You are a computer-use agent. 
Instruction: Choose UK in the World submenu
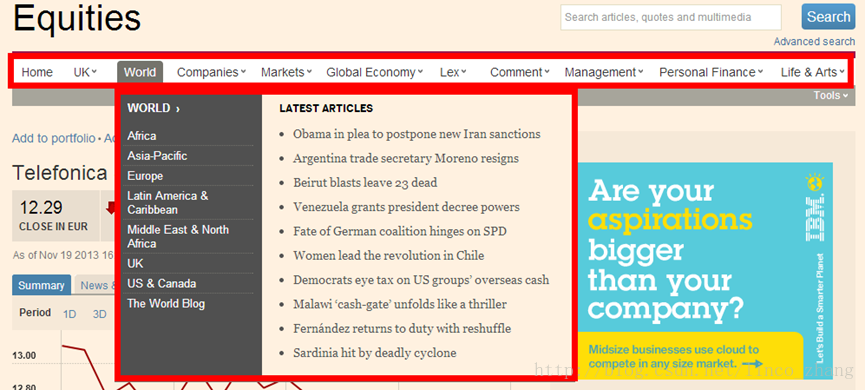[135, 264]
